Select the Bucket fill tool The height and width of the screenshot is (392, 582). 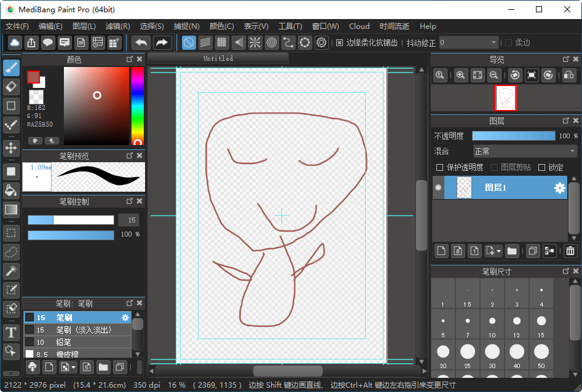tap(11, 191)
